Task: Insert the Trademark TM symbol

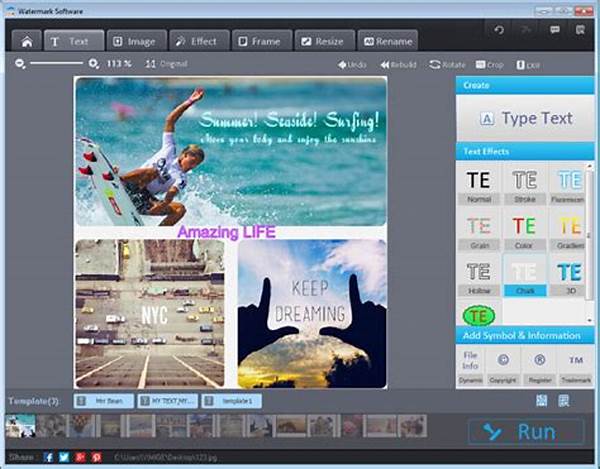Action: pos(577,359)
